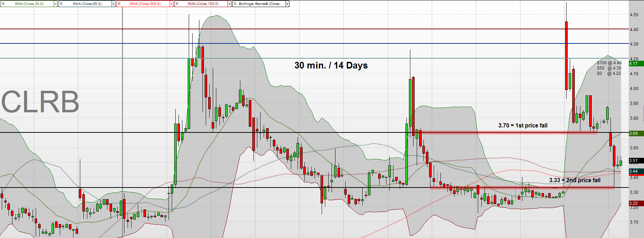This screenshot has height=238, width=644.
Task: Remove the SMA (Close,100,0) indicator
Action: coord(177,4)
